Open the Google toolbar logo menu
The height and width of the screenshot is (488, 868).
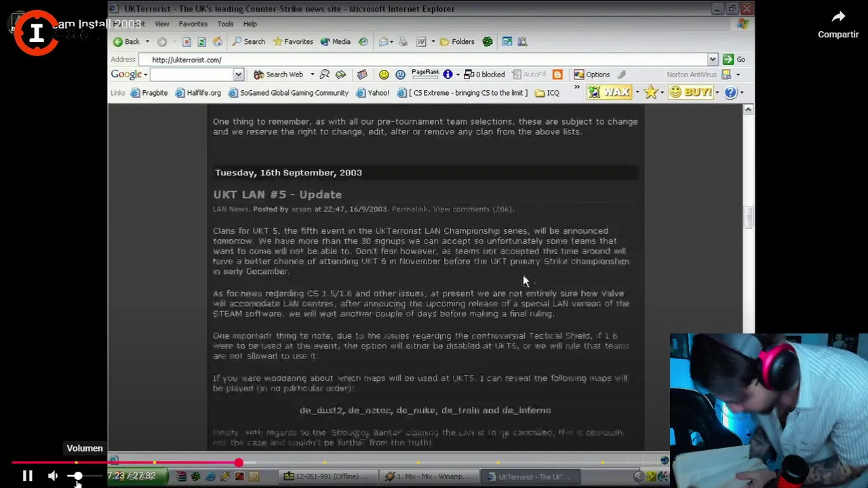tap(129, 75)
